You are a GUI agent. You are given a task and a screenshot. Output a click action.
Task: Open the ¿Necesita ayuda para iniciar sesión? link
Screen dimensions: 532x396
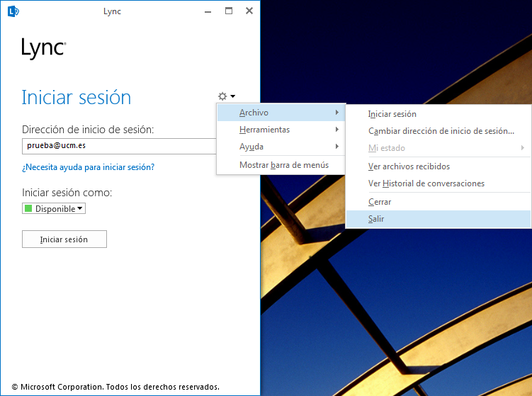[89, 167]
